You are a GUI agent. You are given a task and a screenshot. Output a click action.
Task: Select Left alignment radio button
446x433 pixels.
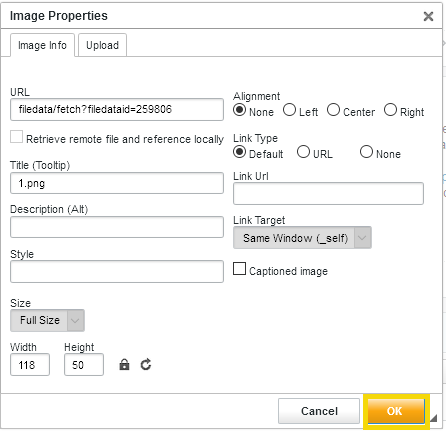289,110
